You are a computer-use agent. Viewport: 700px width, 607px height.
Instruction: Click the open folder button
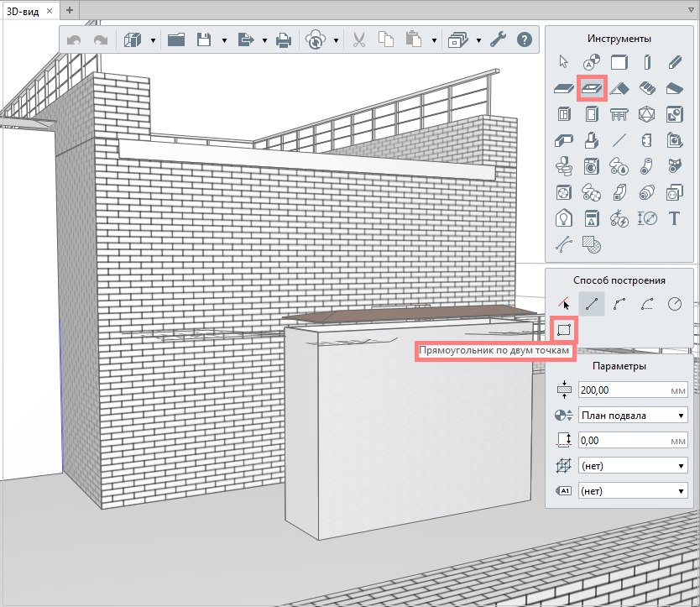176,40
